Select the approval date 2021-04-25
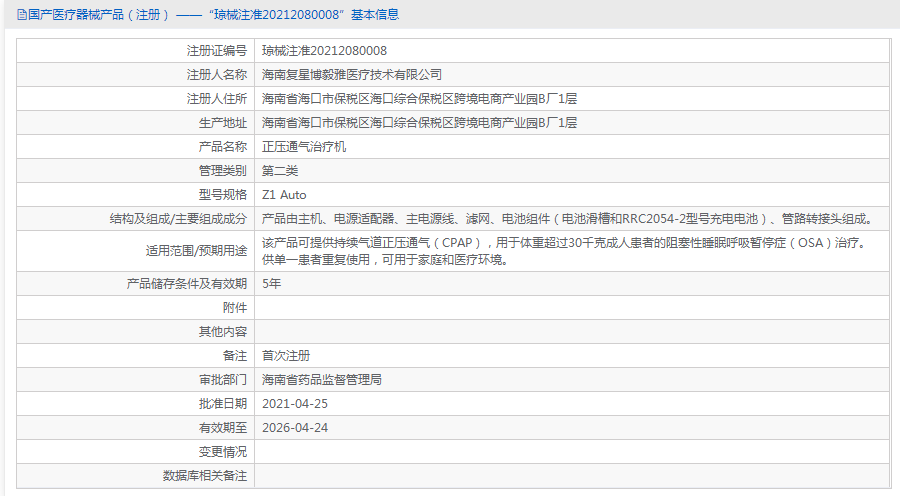This screenshot has width=900, height=496. click(x=295, y=405)
